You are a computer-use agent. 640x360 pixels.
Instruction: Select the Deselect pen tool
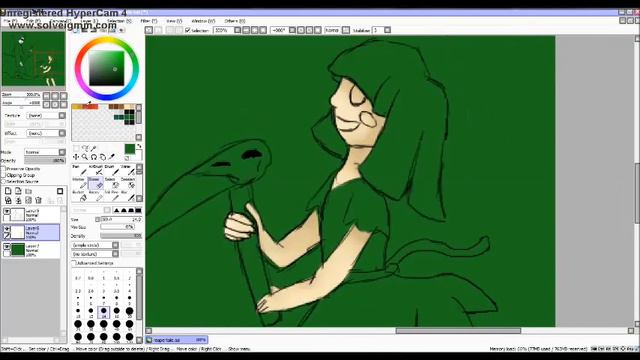[x=128, y=183]
